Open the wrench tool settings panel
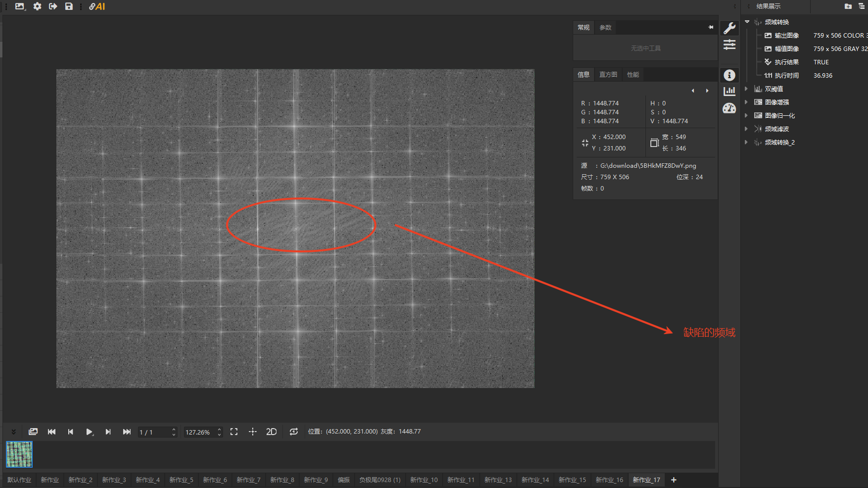 (x=730, y=28)
